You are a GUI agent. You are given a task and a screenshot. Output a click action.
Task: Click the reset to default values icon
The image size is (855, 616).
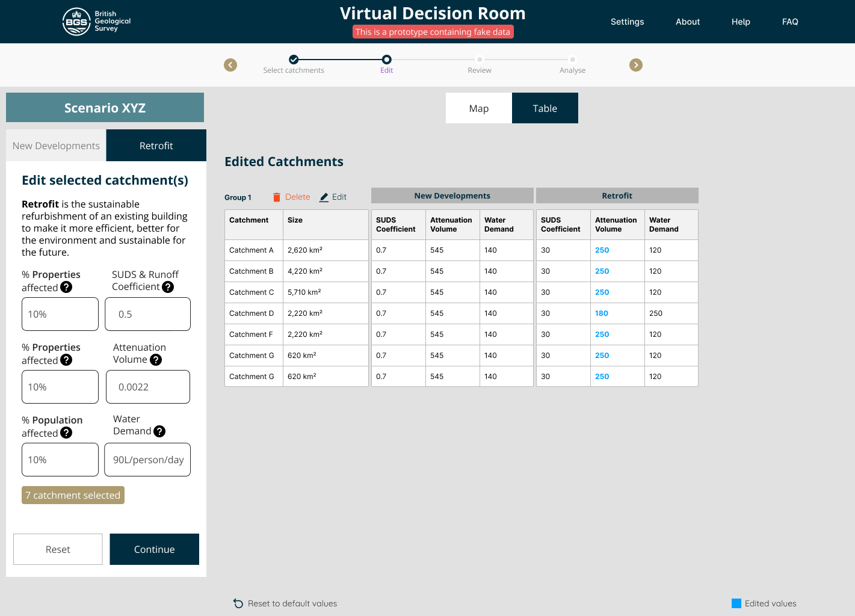pyautogui.click(x=238, y=603)
